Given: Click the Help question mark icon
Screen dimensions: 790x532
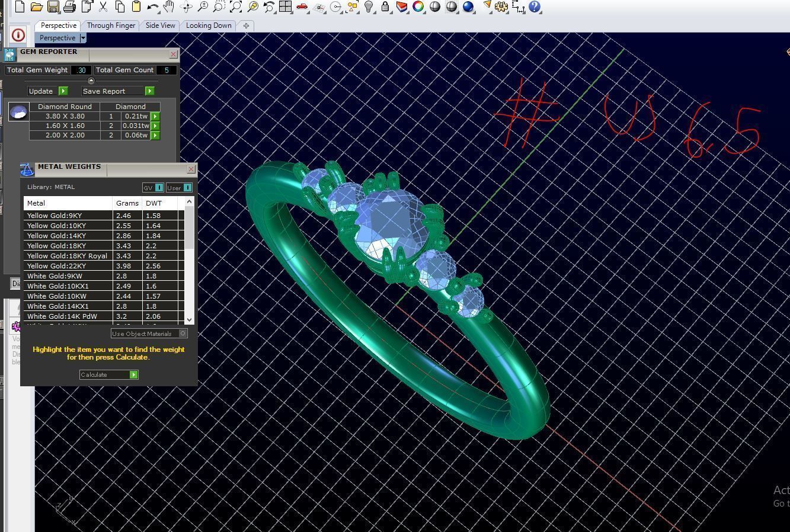Looking at the screenshot, I should coord(535,7).
